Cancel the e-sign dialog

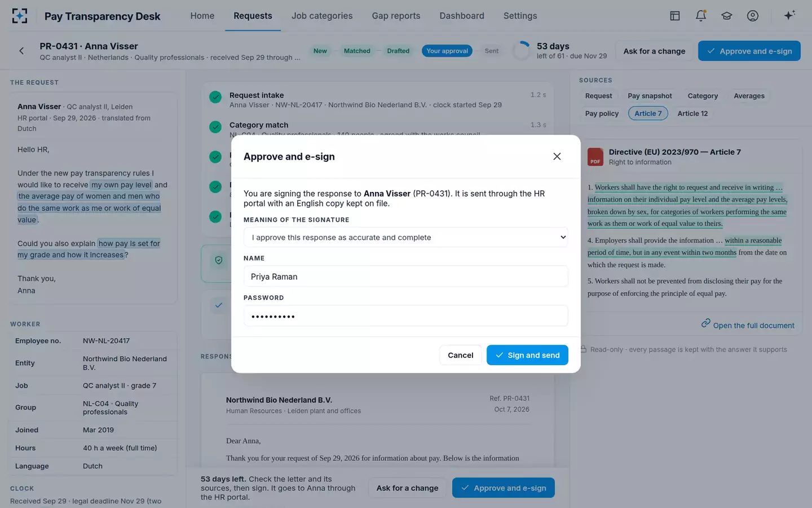461,355
